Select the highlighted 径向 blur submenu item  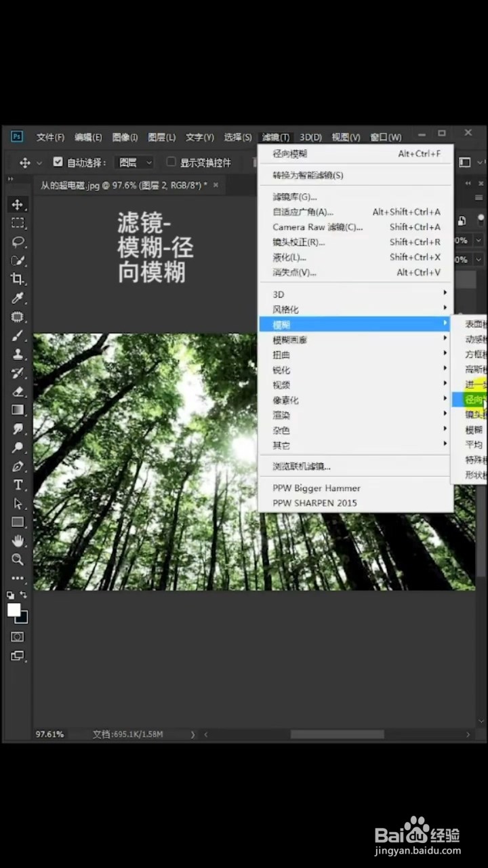point(470,399)
